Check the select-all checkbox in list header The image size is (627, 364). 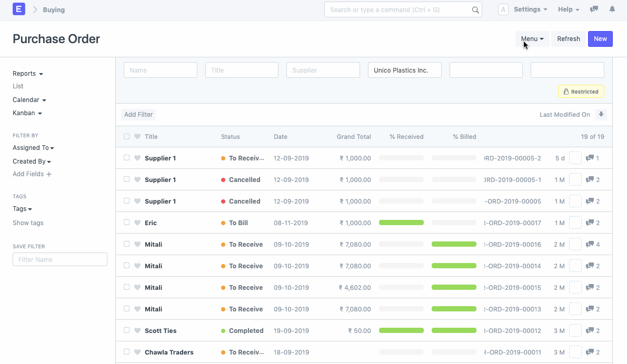click(x=126, y=136)
